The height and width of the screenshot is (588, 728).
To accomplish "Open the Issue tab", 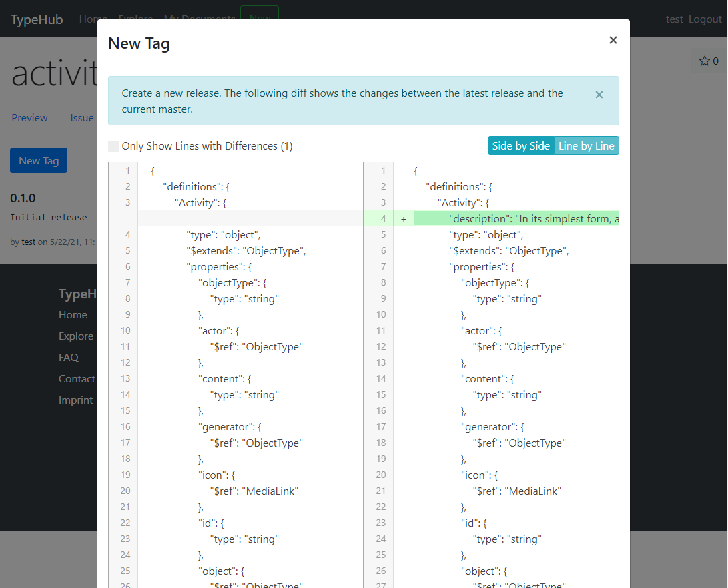I will pyautogui.click(x=81, y=118).
